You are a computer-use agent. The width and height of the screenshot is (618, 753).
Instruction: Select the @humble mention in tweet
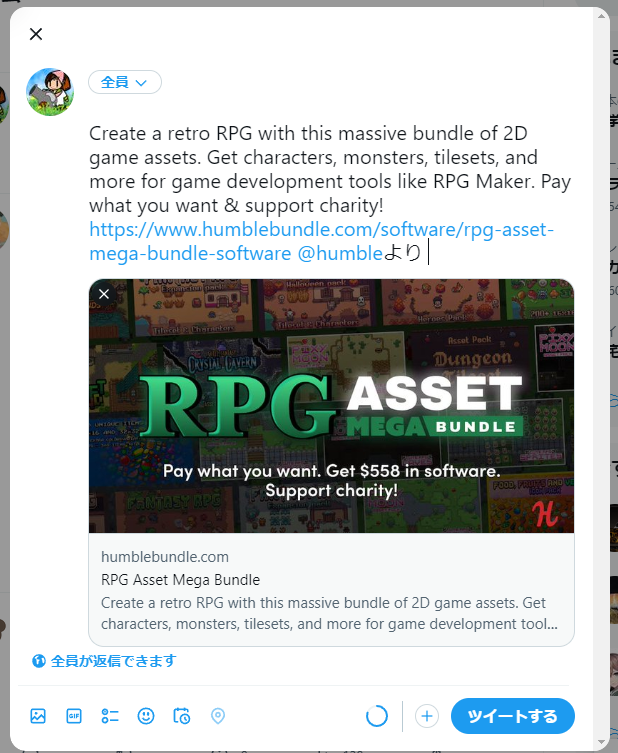340,253
